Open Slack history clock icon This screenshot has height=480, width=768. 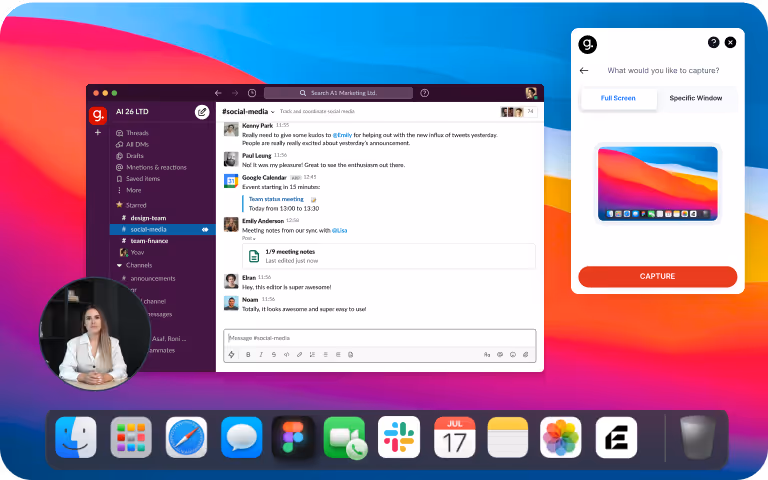(x=252, y=93)
